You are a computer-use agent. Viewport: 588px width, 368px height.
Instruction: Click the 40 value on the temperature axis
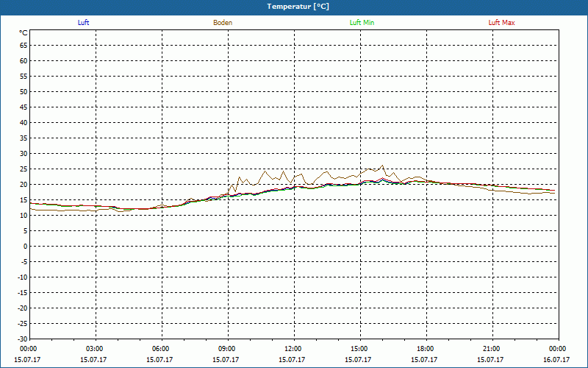[x=24, y=123]
